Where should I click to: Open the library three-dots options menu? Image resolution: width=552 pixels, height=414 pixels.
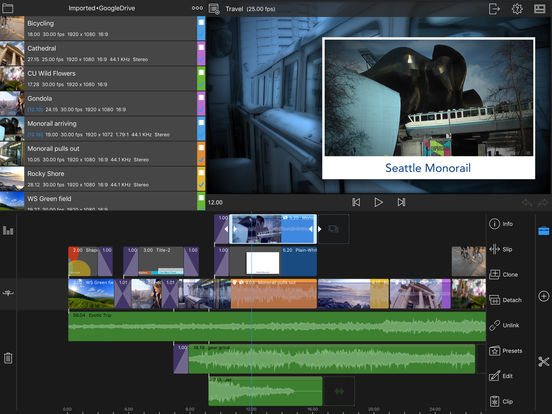point(197,8)
